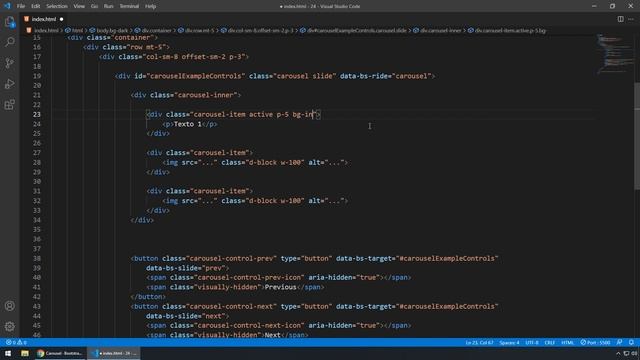Open the File menu
Viewport: 640px width, 360px height.
tap(21, 6)
